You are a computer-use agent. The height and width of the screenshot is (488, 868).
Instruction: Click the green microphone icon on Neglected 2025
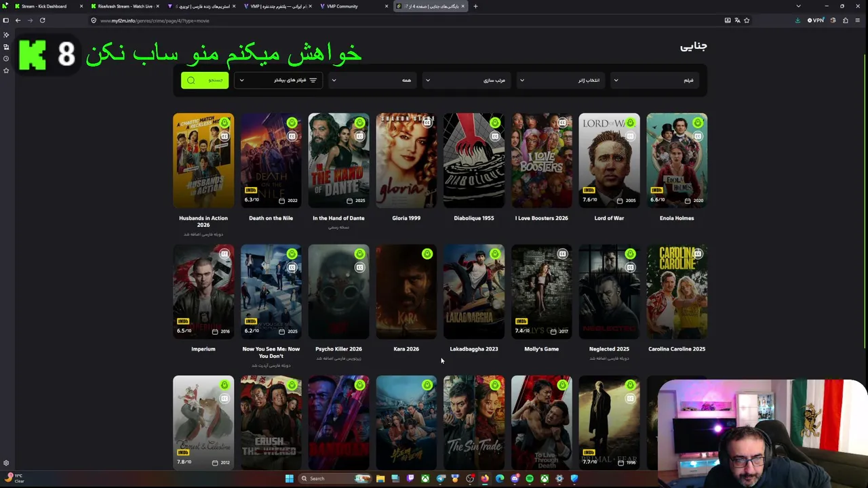click(631, 253)
